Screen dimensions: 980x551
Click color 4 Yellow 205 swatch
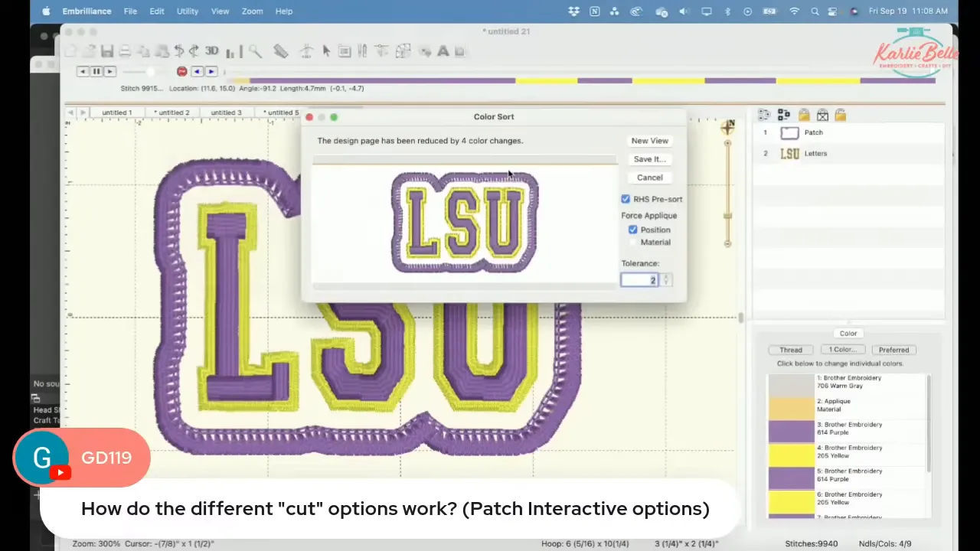tap(791, 455)
